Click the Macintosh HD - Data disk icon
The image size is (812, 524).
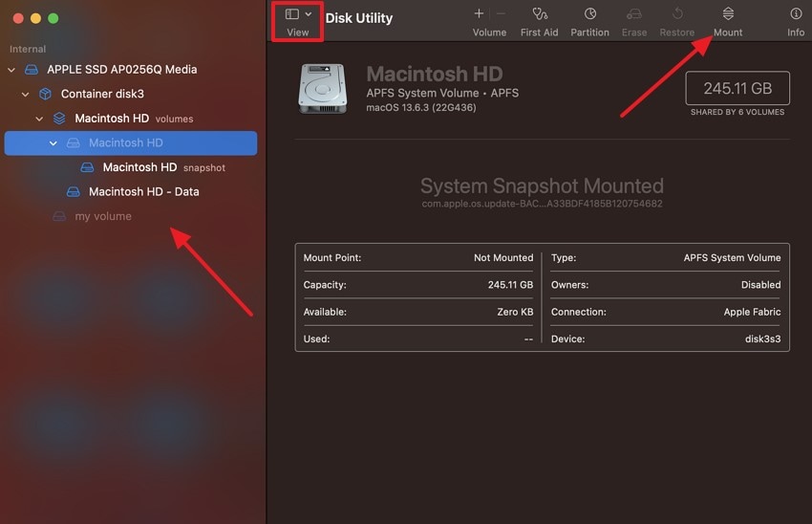[74, 192]
